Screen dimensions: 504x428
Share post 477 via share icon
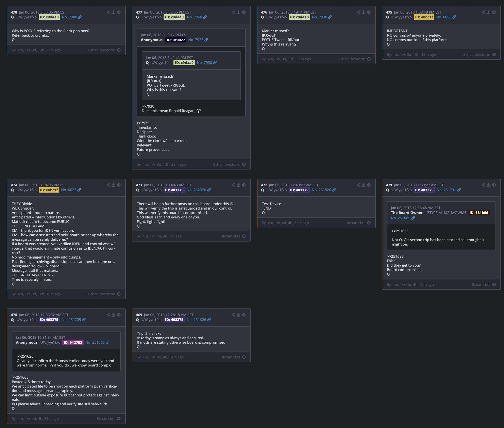tap(233, 12)
